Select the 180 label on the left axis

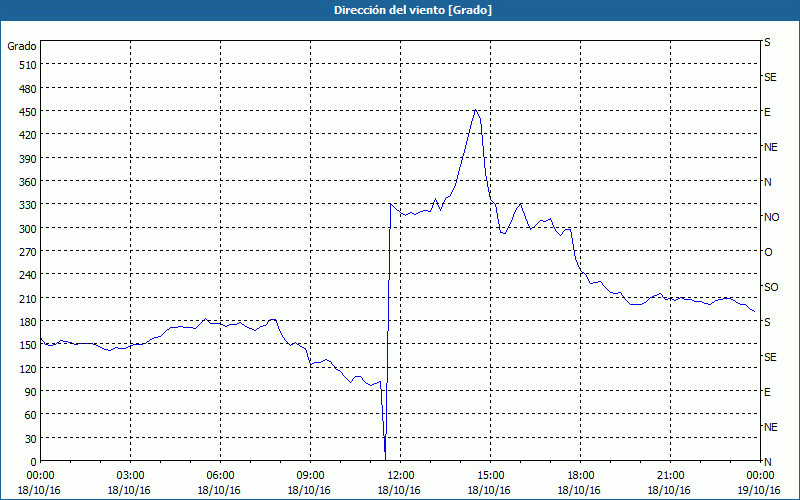click(x=28, y=321)
